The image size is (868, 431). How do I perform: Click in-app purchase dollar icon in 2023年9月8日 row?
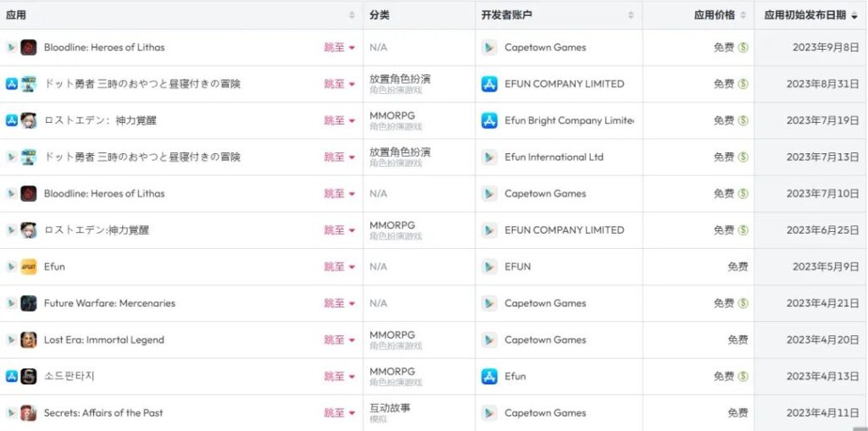click(743, 47)
